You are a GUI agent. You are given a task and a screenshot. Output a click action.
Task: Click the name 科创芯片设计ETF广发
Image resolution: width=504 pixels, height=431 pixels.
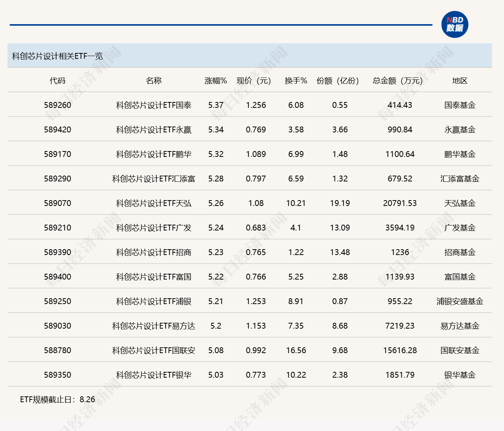point(153,228)
